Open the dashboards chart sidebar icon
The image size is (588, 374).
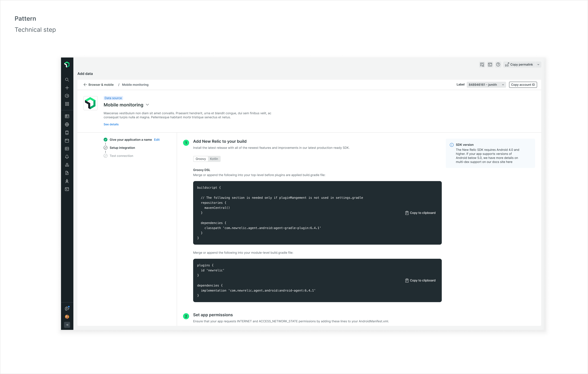[67, 116]
